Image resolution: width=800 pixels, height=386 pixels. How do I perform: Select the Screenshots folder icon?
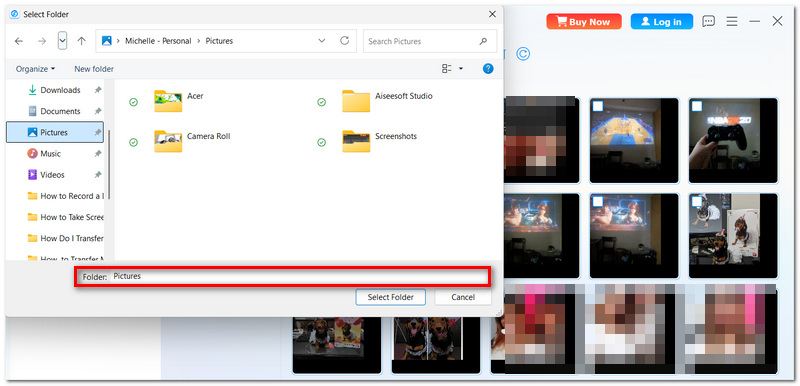356,141
